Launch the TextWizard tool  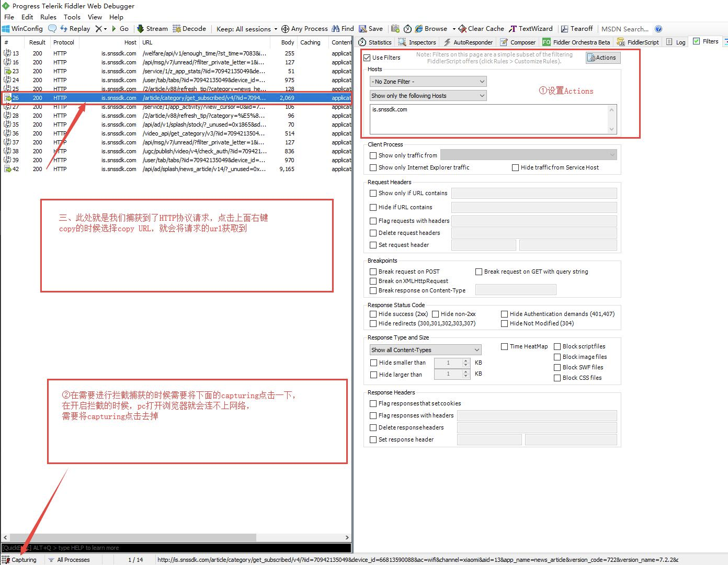[531, 28]
